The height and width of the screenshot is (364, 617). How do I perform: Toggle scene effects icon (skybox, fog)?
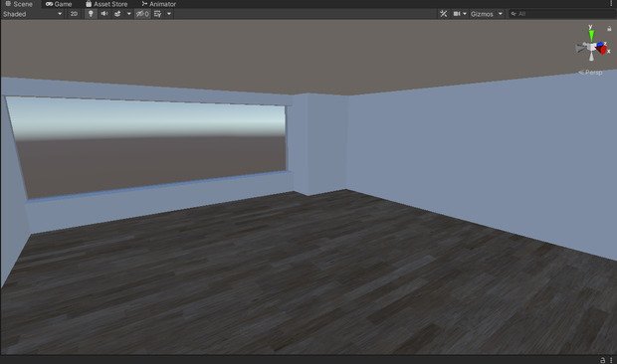coord(117,14)
